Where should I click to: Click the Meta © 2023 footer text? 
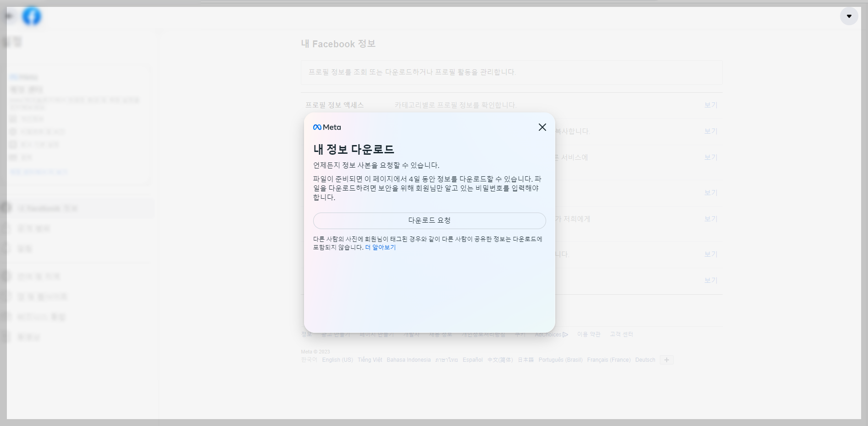315,352
